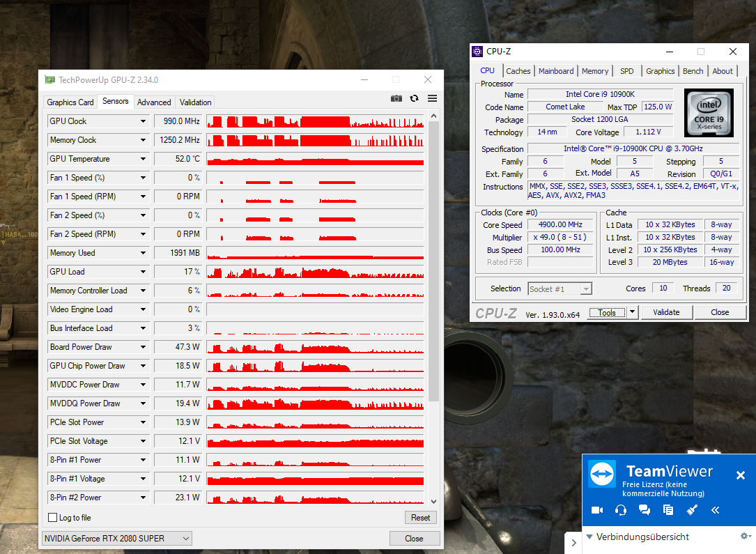
Task: Click the GPU-Z refresh icon
Action: pyautogui.click(x=414, y=98)
